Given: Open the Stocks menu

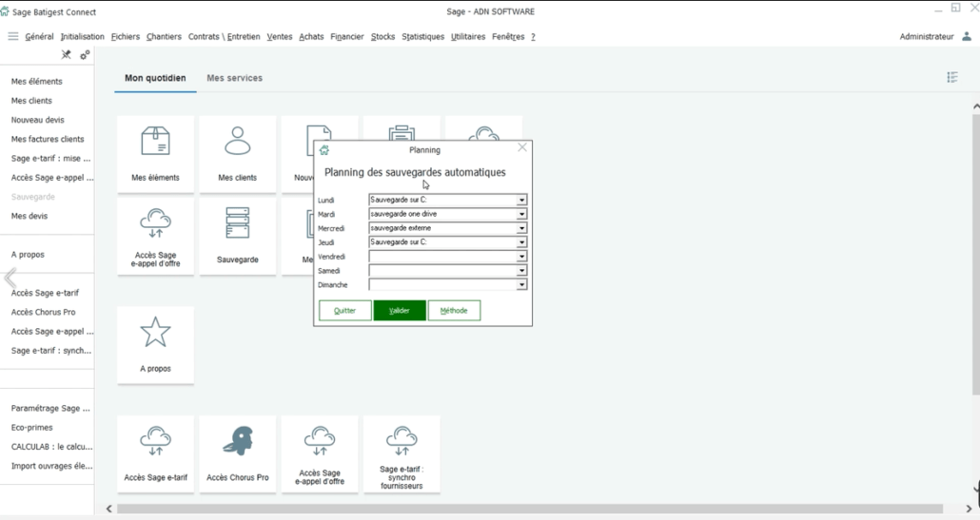Looking at the screenshot, I should [383, 37].
